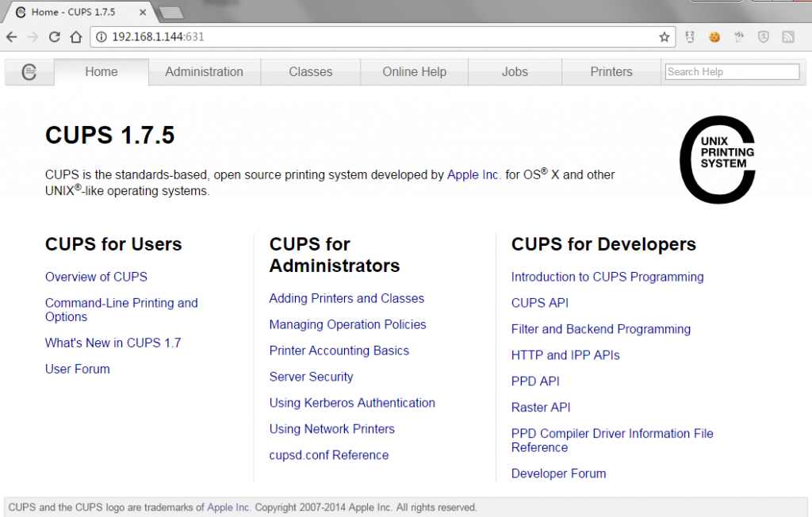Click the CUPS for Administrators heading
Viewport: 812px width, 517px height.
click(335, 255)
